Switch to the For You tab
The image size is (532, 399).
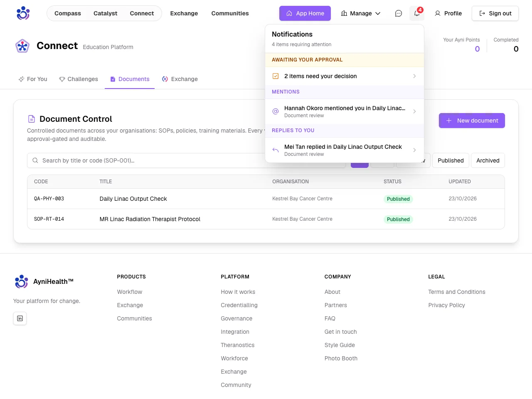click(33, 79)
